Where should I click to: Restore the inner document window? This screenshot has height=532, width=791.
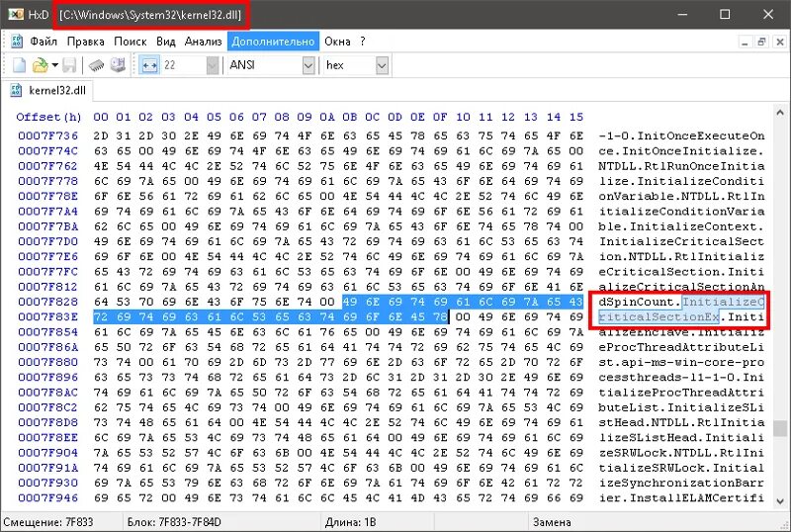(761, 42)
